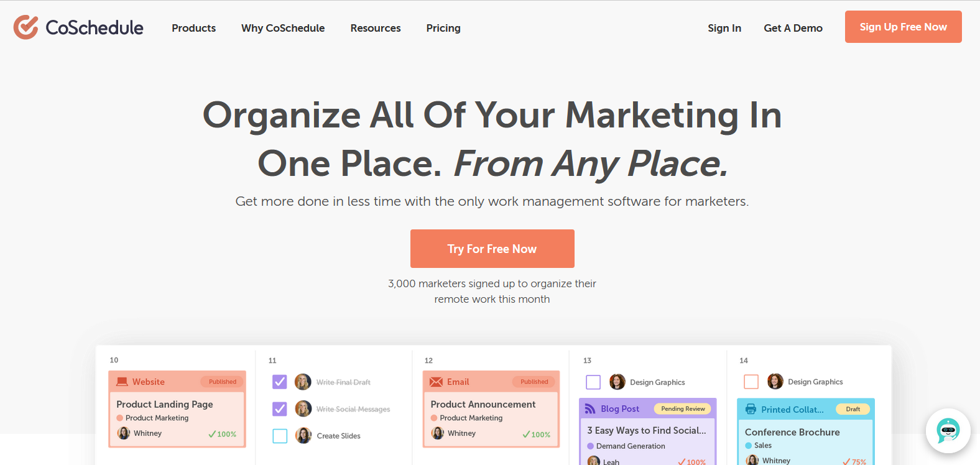
Task: Select calendar day 12
Action: 428,361
